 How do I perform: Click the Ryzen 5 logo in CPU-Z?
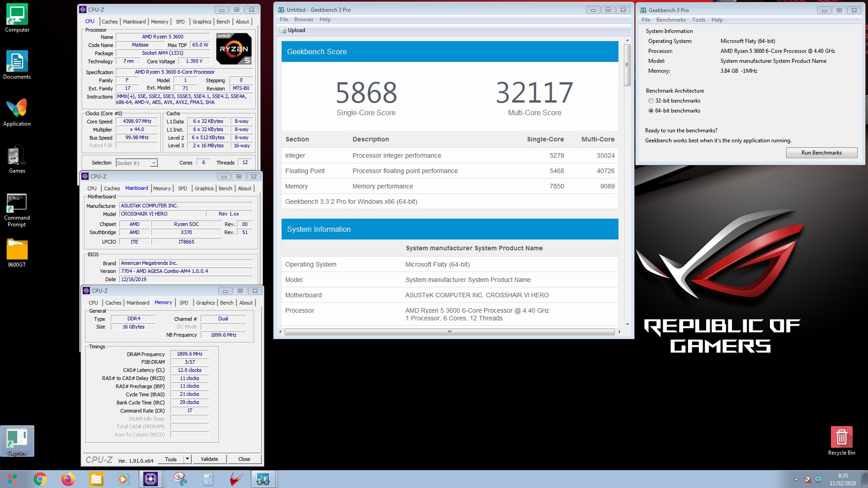(x=234, y=49)
